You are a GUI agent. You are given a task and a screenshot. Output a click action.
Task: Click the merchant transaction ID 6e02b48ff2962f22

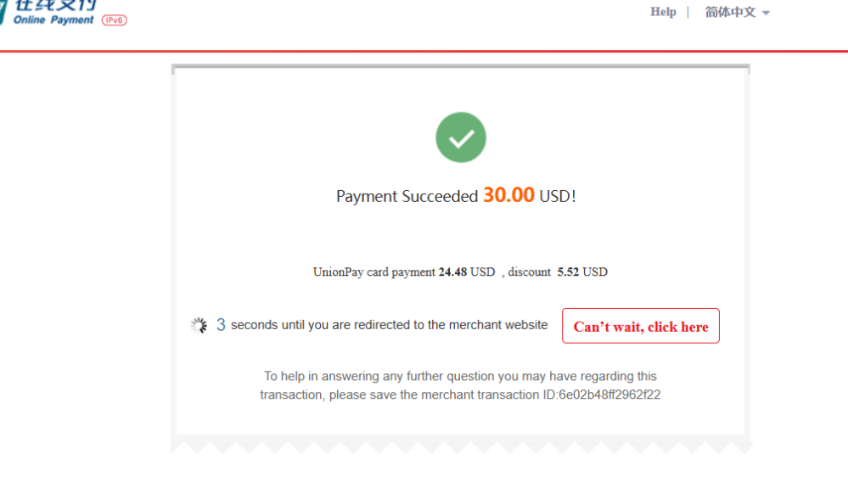click(609, 395)
